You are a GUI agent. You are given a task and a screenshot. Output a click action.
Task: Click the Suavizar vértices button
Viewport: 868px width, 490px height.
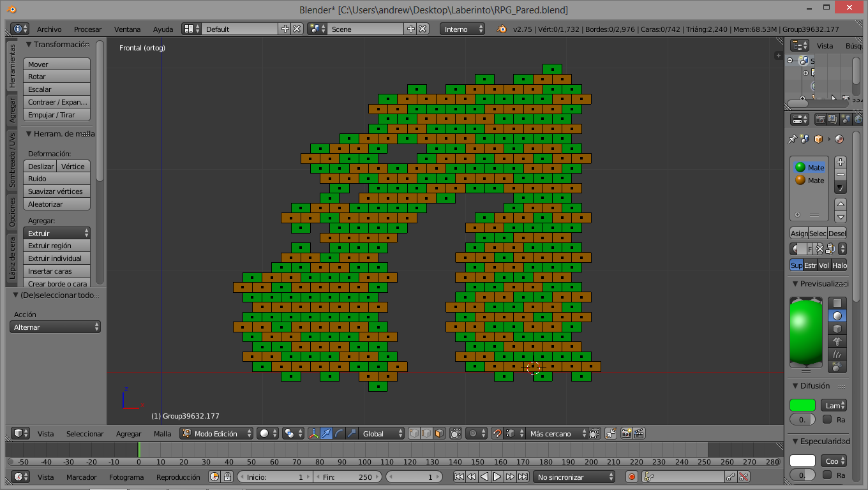[57, 191]
